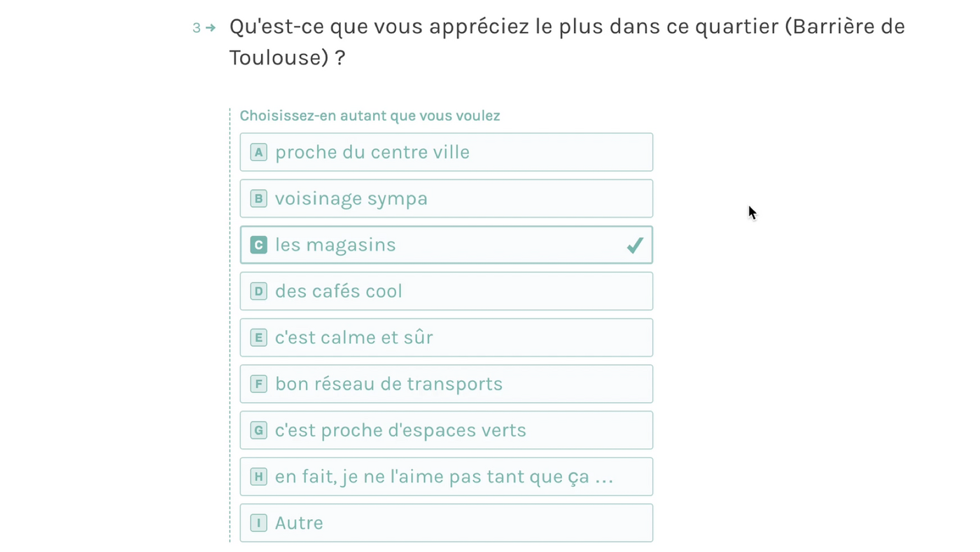Deselect the les magasins option

447,244
